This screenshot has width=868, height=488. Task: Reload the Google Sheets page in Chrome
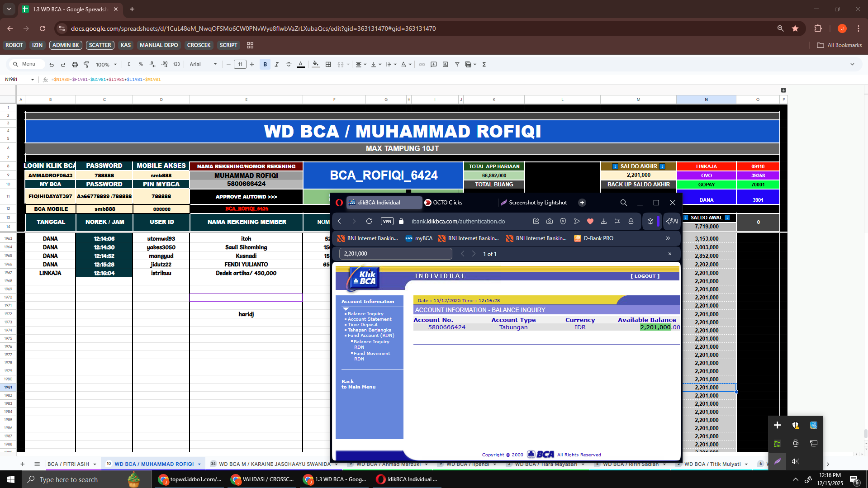coord(43,28)
